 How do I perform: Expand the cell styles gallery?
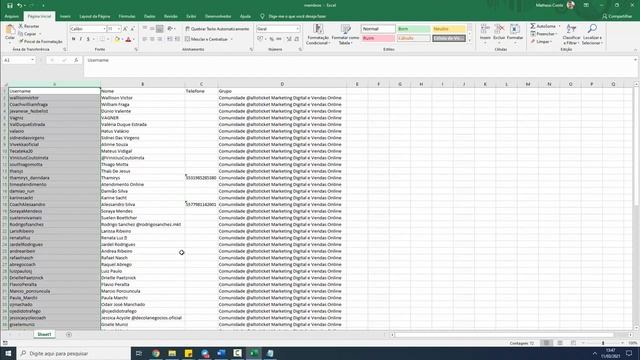click(x=469, y=40)
